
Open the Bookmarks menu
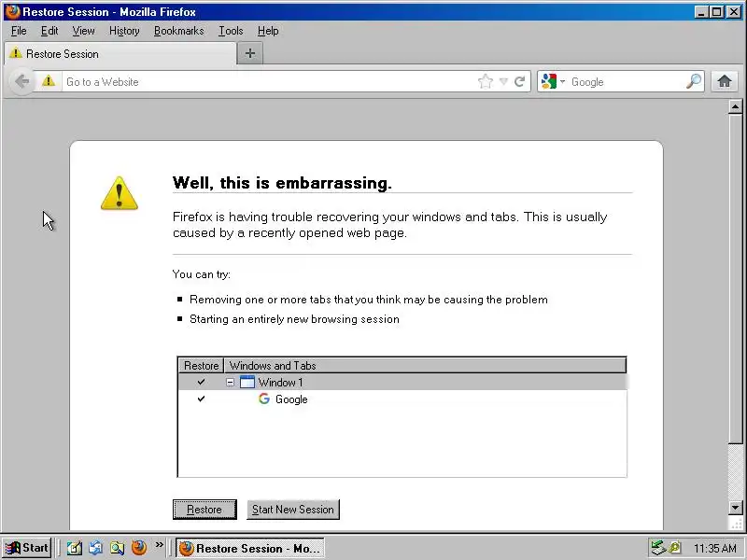point(178,31)
